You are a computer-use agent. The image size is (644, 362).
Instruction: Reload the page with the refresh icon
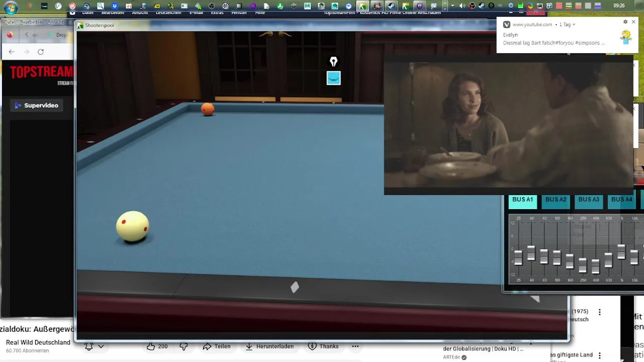(x=41, y=52)
